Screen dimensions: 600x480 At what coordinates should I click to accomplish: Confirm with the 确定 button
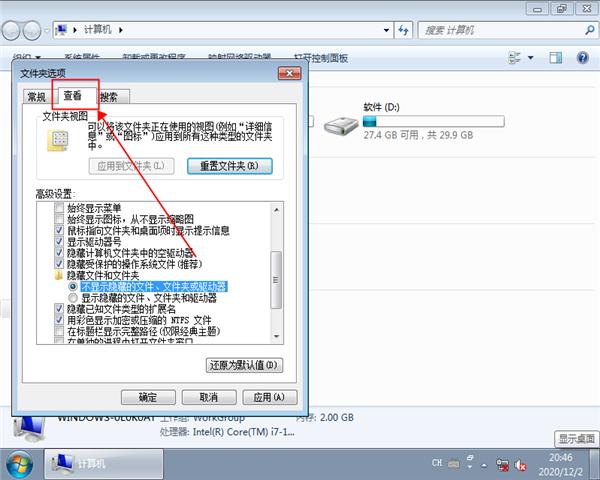[148, 397]
